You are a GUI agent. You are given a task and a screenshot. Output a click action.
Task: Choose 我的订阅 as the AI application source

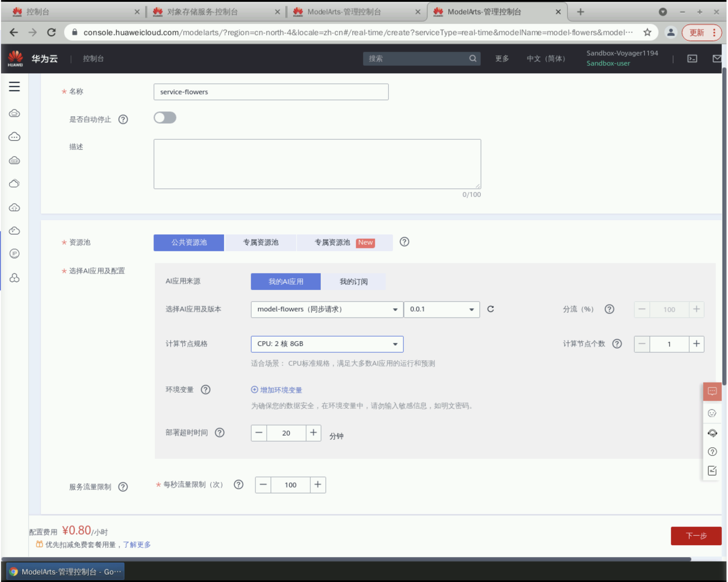tap(353, 282)
